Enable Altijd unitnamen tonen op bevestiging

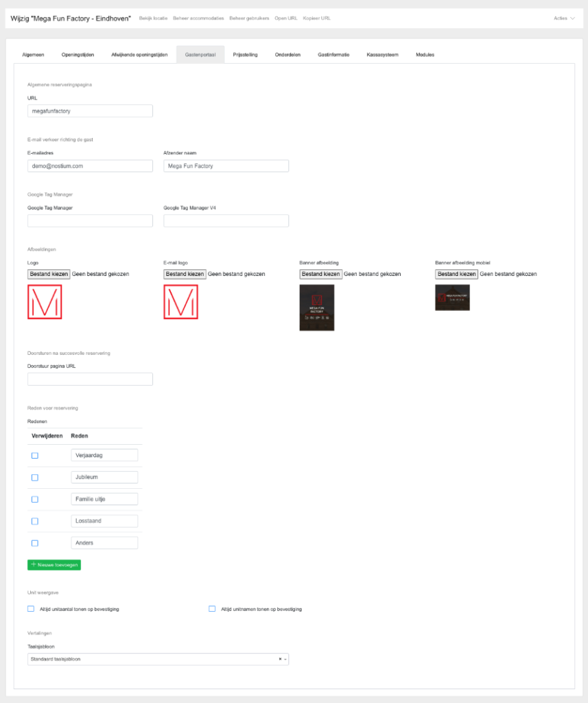(x=212, y=609)
